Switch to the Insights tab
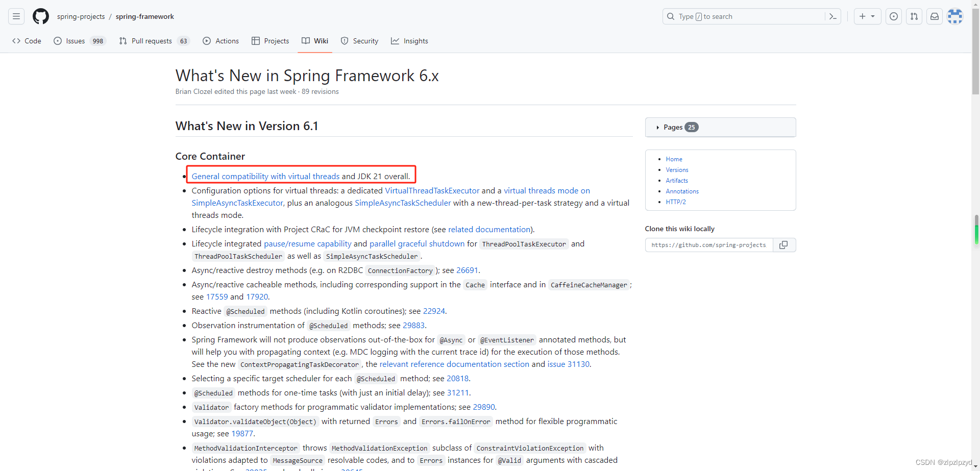The width and height of the screenshot is (980, 471). (x=409, y=41)
